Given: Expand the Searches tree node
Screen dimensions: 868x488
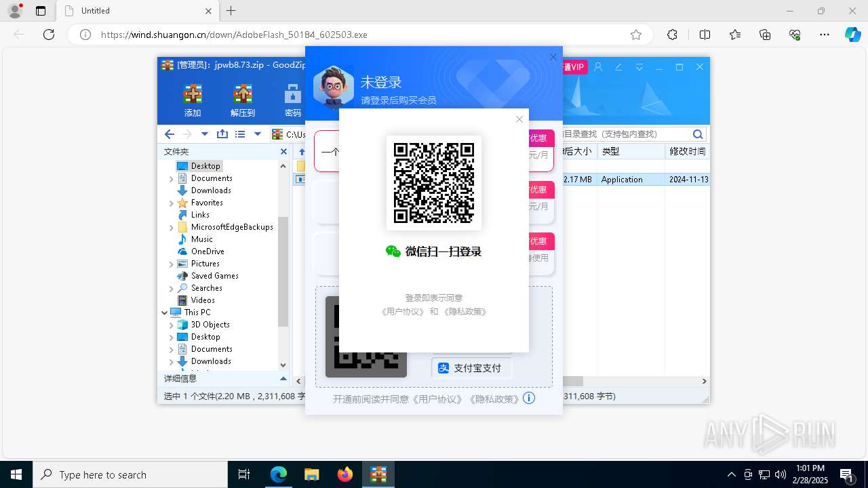Looking at the screenshot, I should click(171, 288).
